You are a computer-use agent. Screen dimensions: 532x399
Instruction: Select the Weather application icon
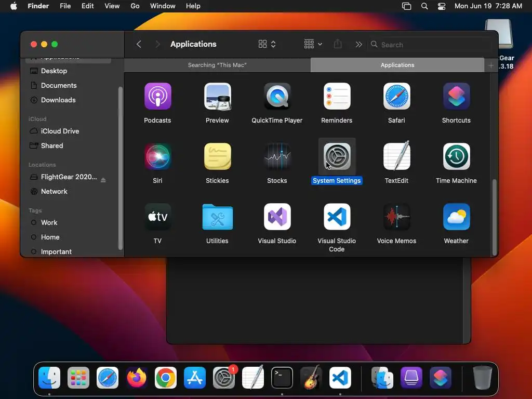(x=456, y=217)
